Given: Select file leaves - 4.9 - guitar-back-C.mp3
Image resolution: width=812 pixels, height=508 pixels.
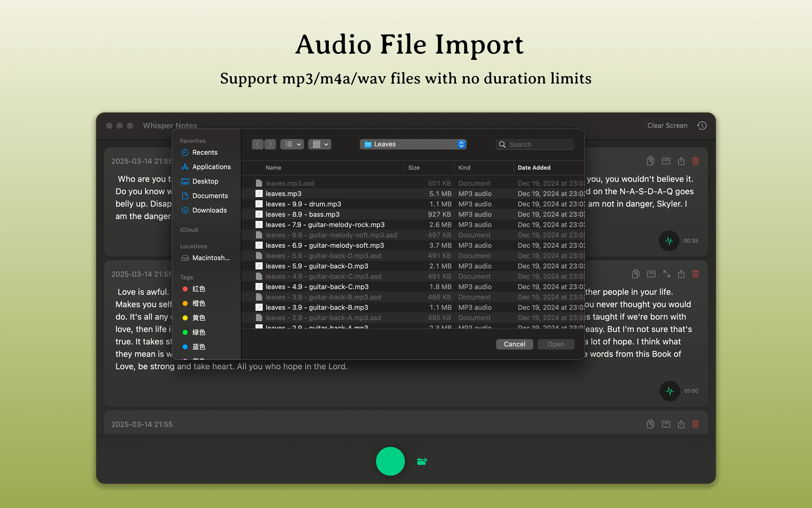Looking at the screenshot, I should click(413, 287).
